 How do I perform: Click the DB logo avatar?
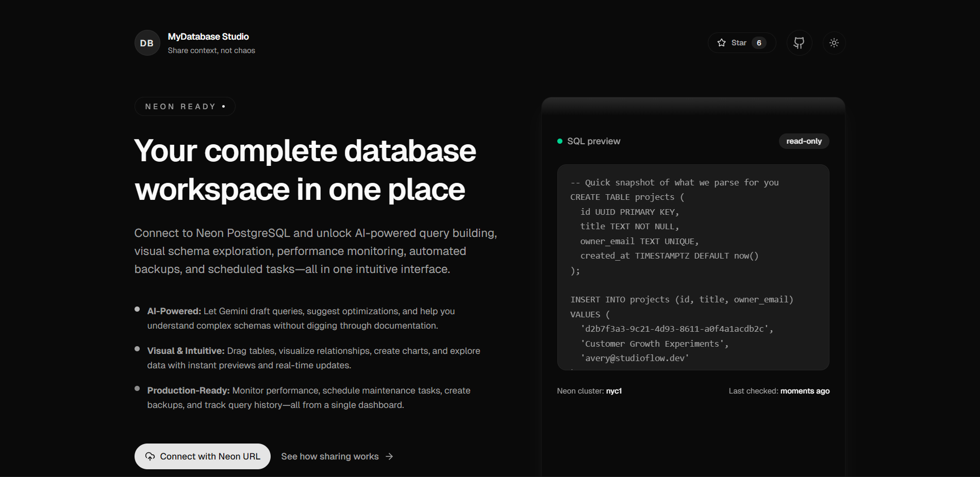(147, 43)
